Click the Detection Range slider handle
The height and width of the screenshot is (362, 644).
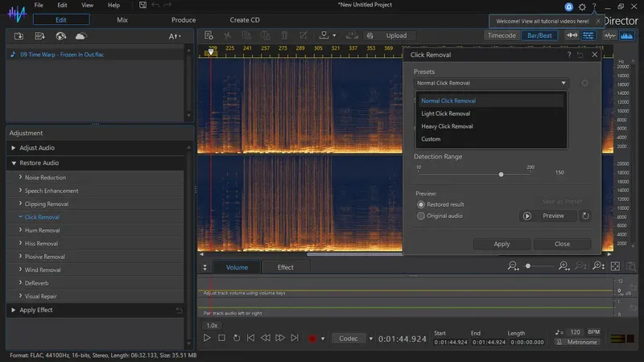pyautogui.click(x=502, y=174)
